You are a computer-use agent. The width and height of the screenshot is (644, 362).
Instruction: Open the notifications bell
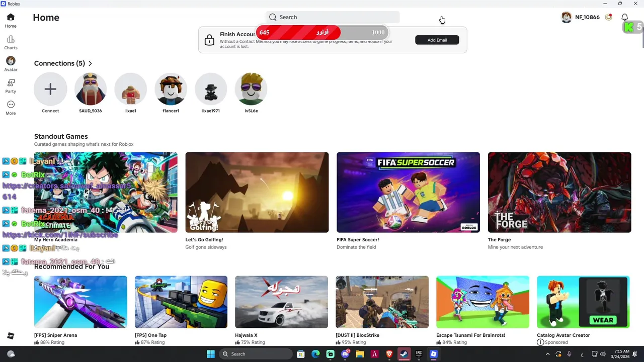pyautogui.click(x=624, y=17)
